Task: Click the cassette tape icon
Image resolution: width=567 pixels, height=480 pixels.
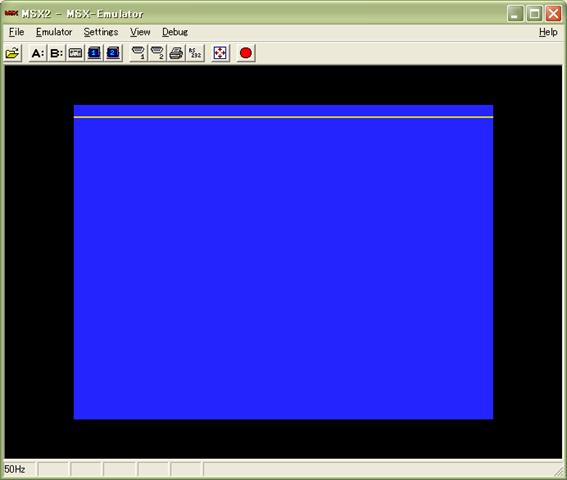Action: tap(75, 53)
